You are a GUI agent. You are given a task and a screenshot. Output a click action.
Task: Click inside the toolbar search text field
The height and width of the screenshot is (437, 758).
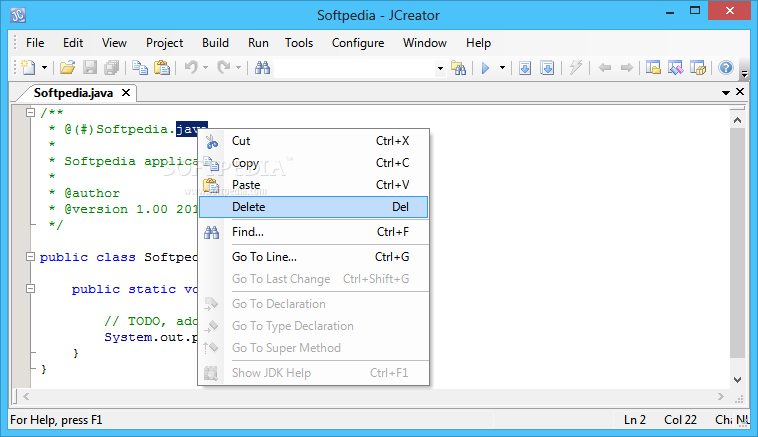tap(355, 68)
